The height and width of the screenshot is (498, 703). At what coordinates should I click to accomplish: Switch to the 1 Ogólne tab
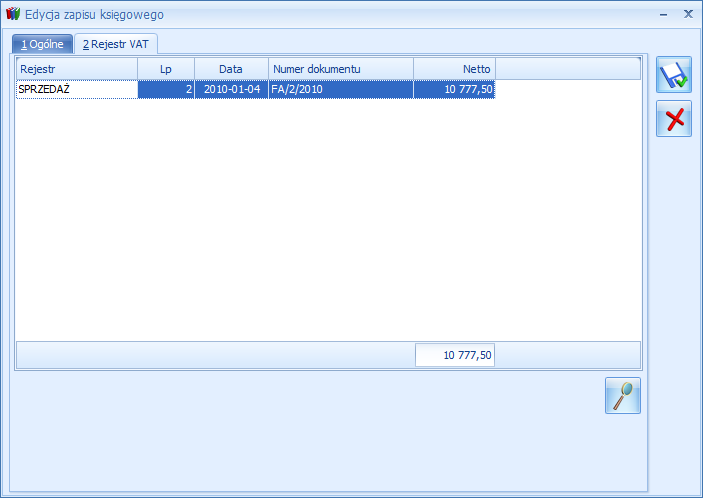(42, 44)
